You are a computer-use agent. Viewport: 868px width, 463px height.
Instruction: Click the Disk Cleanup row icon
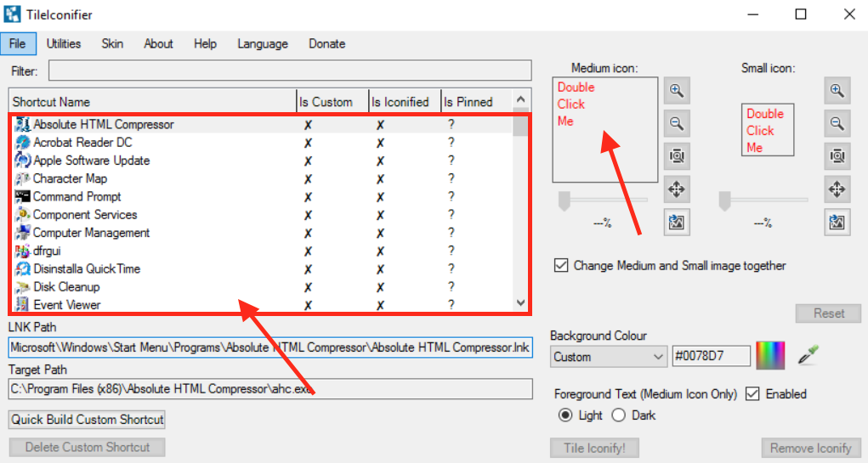point(22,287)
